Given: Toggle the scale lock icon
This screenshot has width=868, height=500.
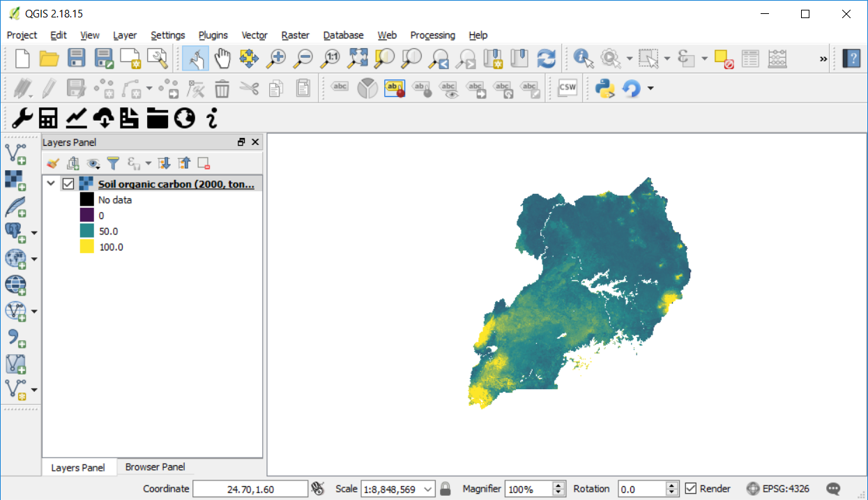Looking at the screenshot, I should click(x=446, y=489).
